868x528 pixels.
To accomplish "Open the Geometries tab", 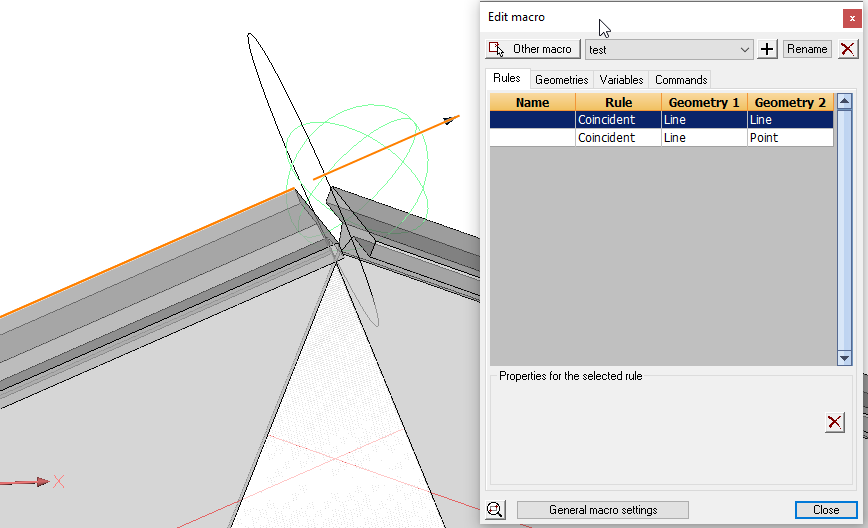I will coord(561,80).
